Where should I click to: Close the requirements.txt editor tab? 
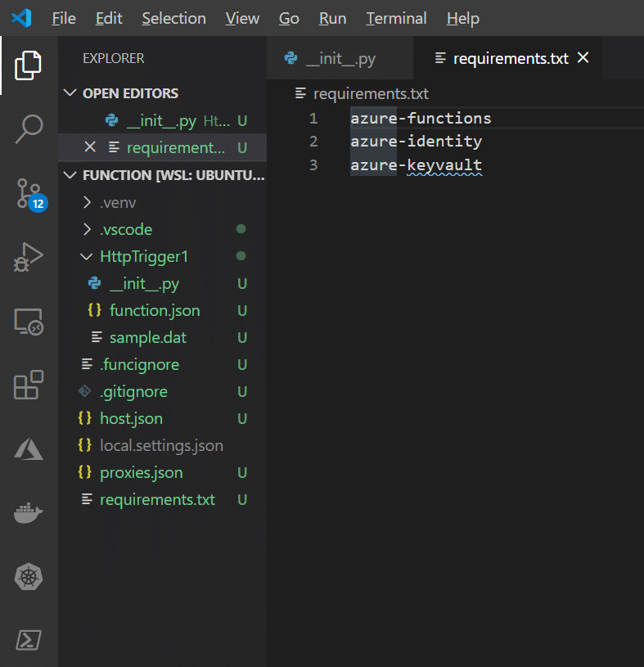tap(583, 57)
